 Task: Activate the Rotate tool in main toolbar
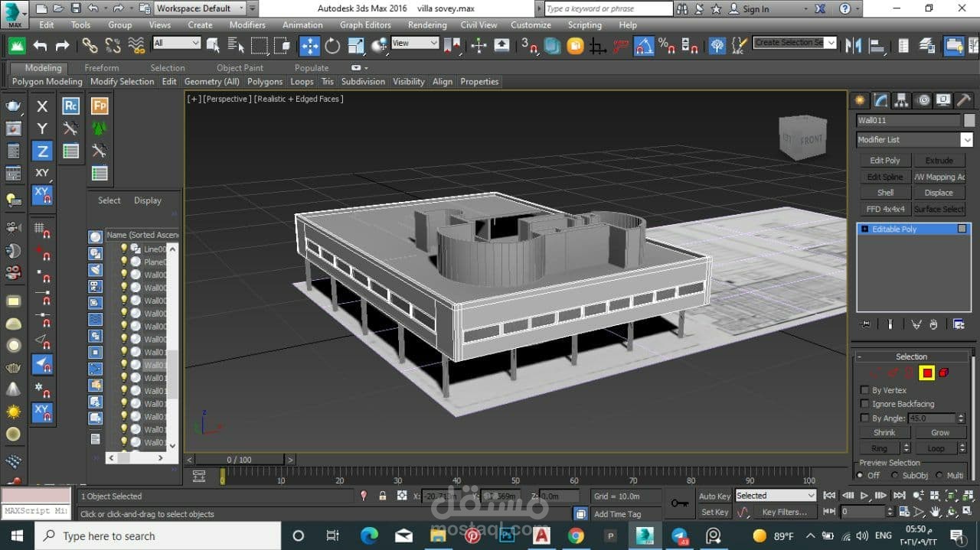332,45
